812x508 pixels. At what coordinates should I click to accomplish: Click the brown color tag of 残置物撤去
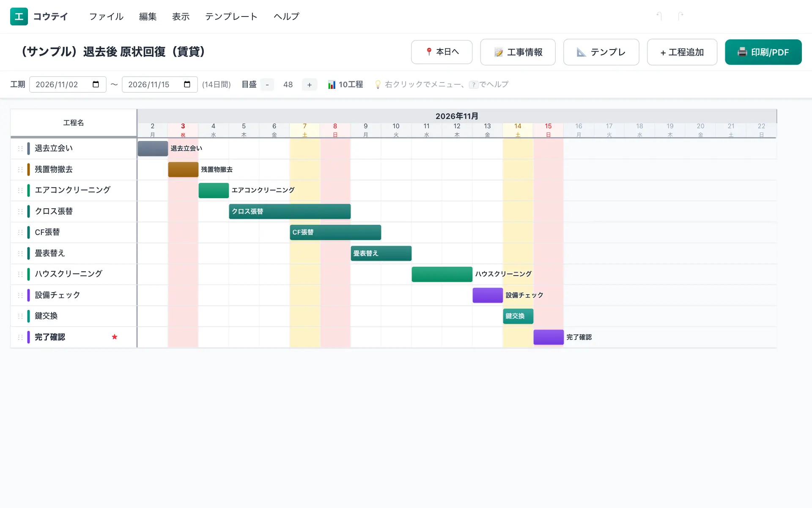click(28, 169)
